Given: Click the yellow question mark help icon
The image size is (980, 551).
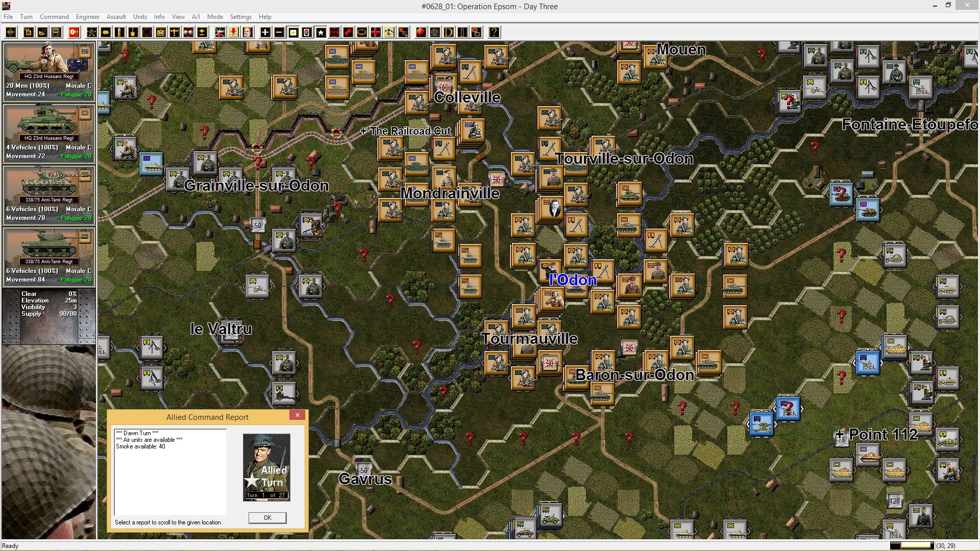Looking at the screenshot, I should point(494,32).
